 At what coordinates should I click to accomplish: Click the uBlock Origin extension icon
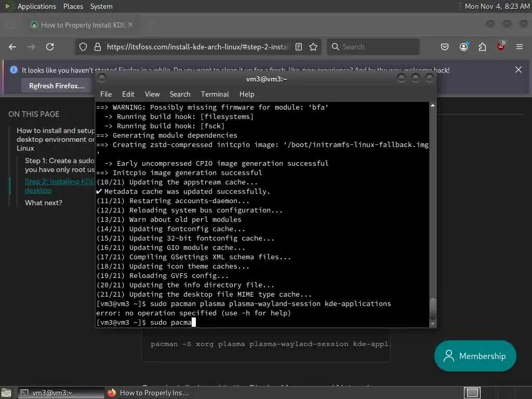(501, 46)
